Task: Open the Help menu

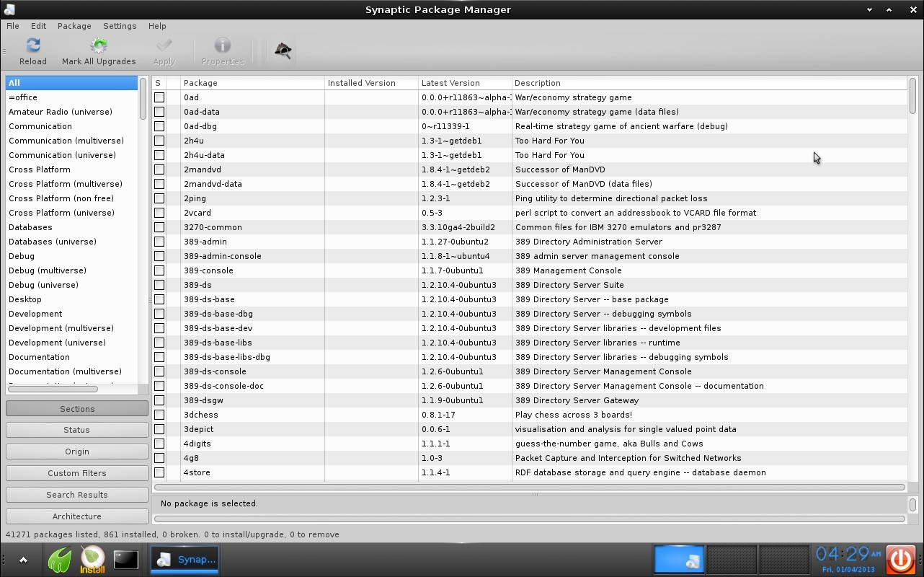Action: point(157,26)
